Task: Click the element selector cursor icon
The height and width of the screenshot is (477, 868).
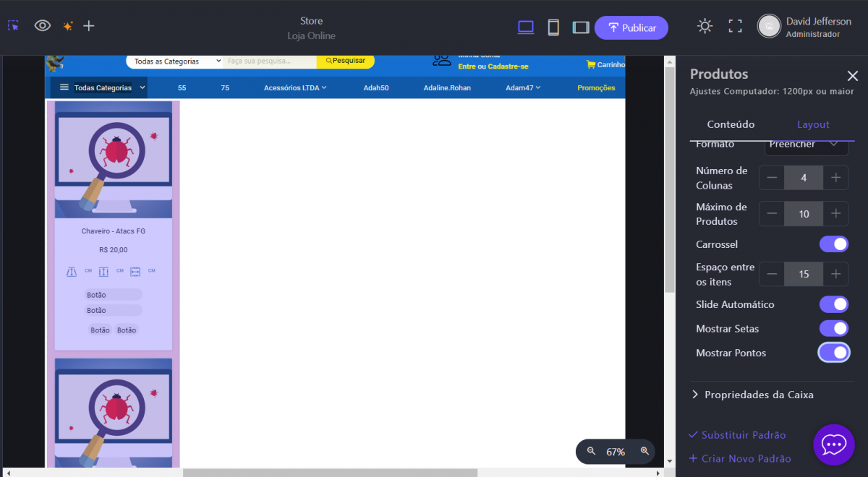Action: (14, 26)
